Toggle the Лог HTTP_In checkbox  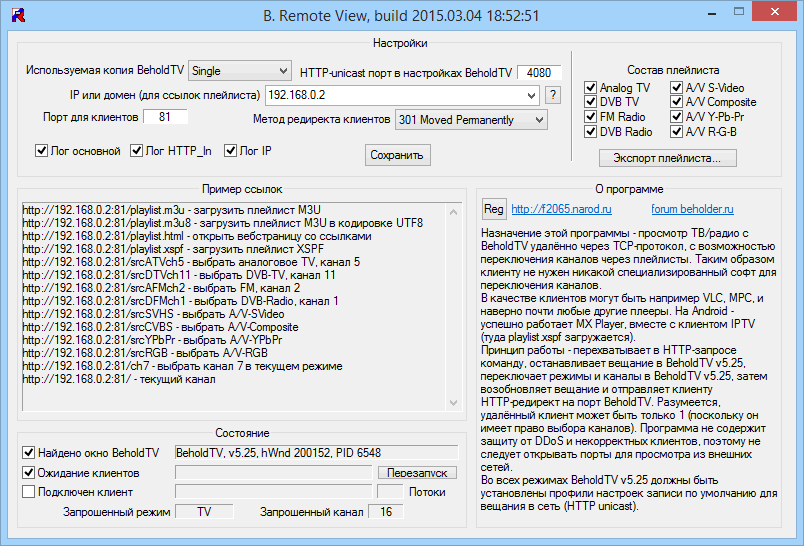tap(138, 151)
